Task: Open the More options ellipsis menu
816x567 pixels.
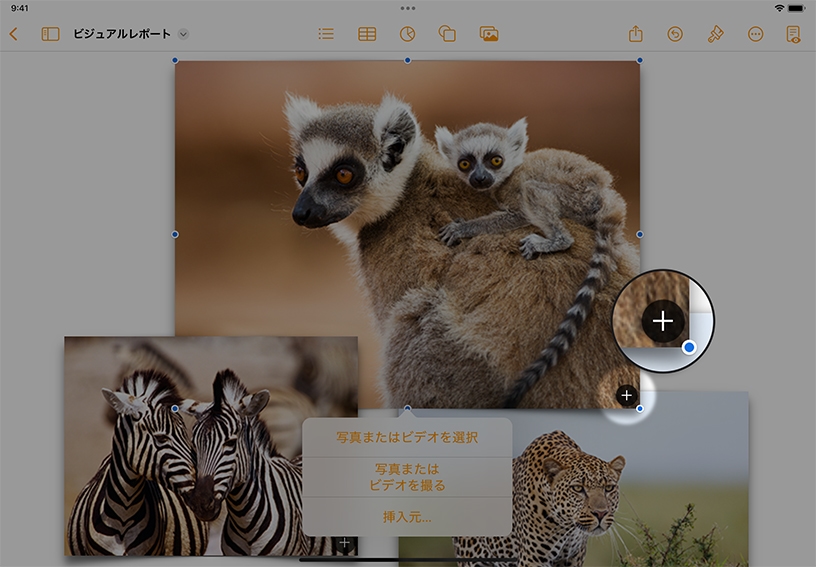Action: [x=755, y=34]
